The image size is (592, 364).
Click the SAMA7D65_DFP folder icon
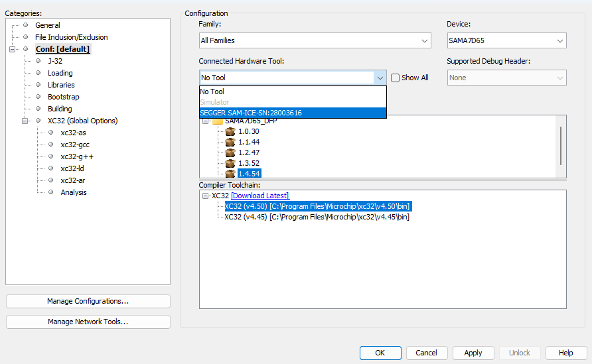pyautogui.click(x=217, y=121)
